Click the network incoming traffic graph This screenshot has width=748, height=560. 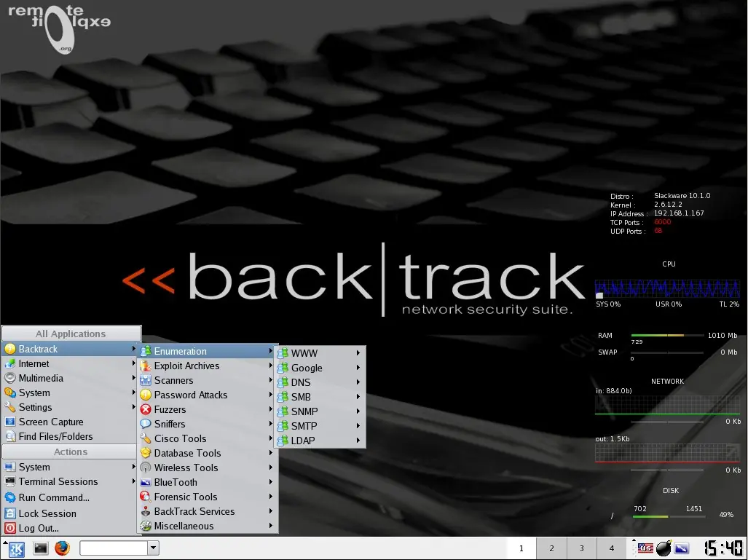pos(667,405)
